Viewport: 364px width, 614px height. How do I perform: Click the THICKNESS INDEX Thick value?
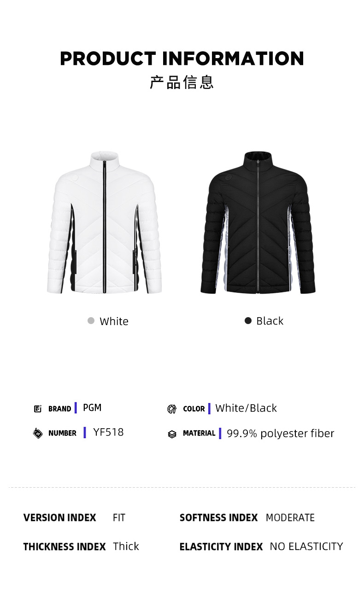126,546
